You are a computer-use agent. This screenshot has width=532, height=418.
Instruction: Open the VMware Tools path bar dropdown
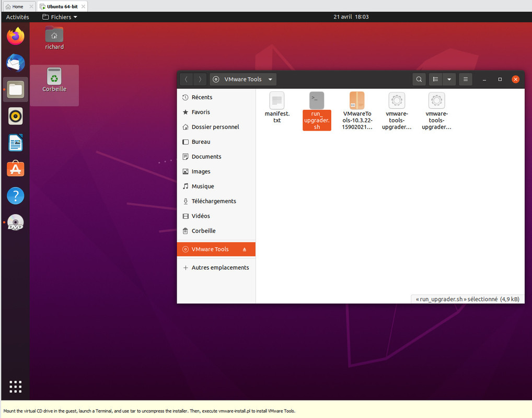pyautogui.click(x=243, y=79)
